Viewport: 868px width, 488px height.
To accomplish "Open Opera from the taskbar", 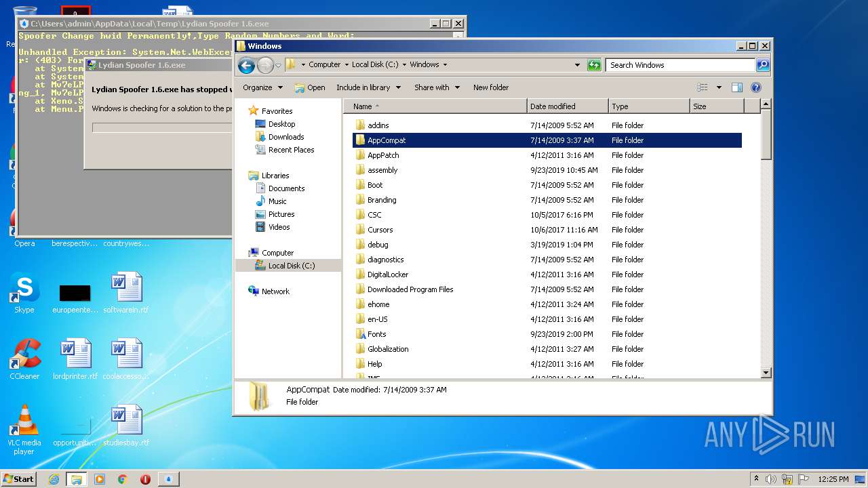I will click(x=145, y=479).
